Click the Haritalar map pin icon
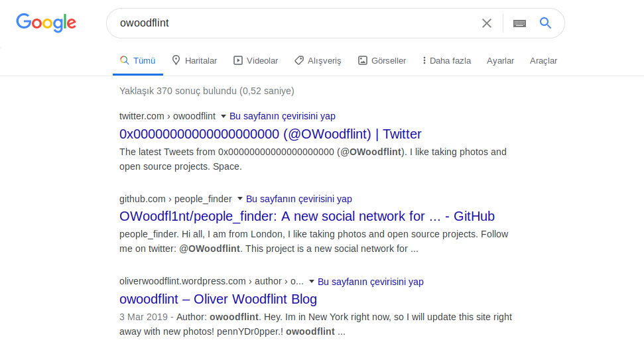Image resolution: width=644 pixels, height=350 pixels. [176, 60]
